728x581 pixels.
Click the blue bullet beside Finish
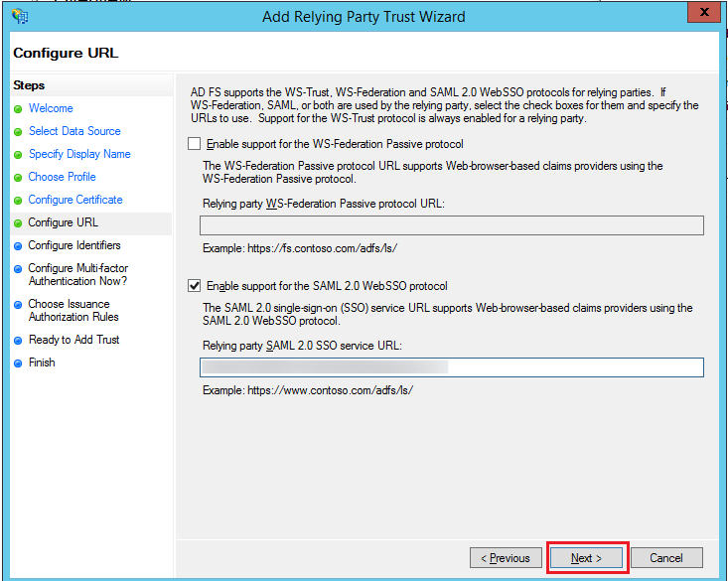18,363
